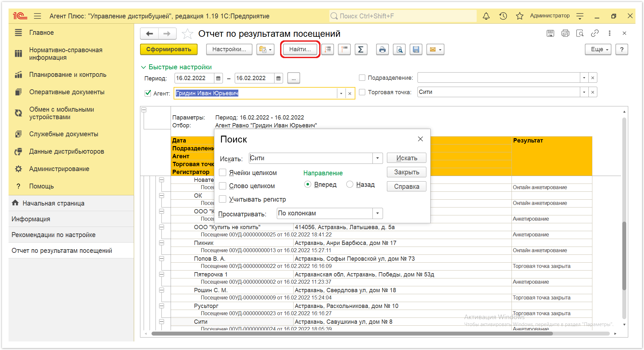Click the save icon in header right
644x350 pixels.
click(x=550, y=33)
